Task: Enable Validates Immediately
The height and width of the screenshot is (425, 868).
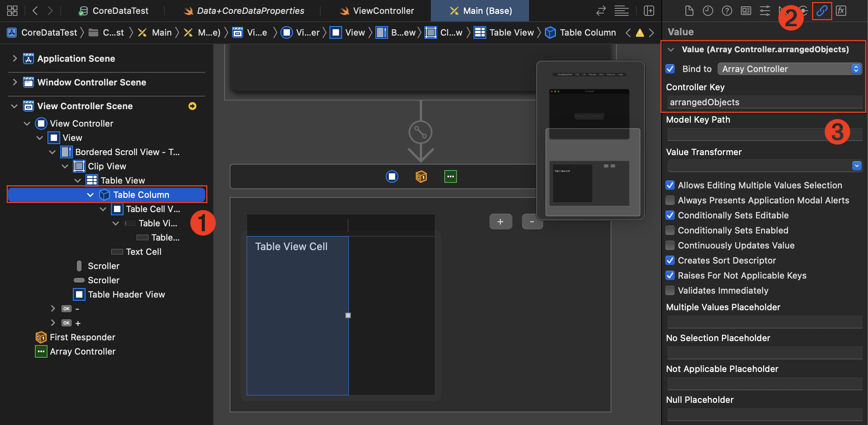Action: (670, 290)
